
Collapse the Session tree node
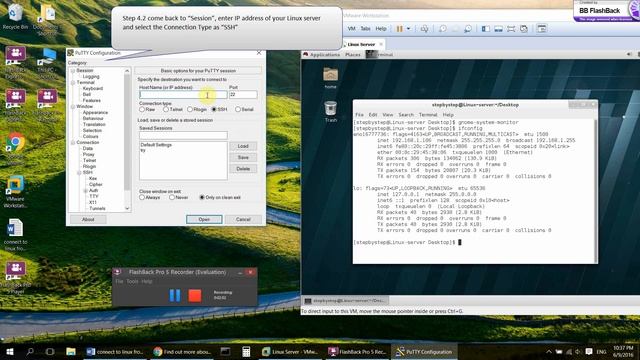(73, 71)
